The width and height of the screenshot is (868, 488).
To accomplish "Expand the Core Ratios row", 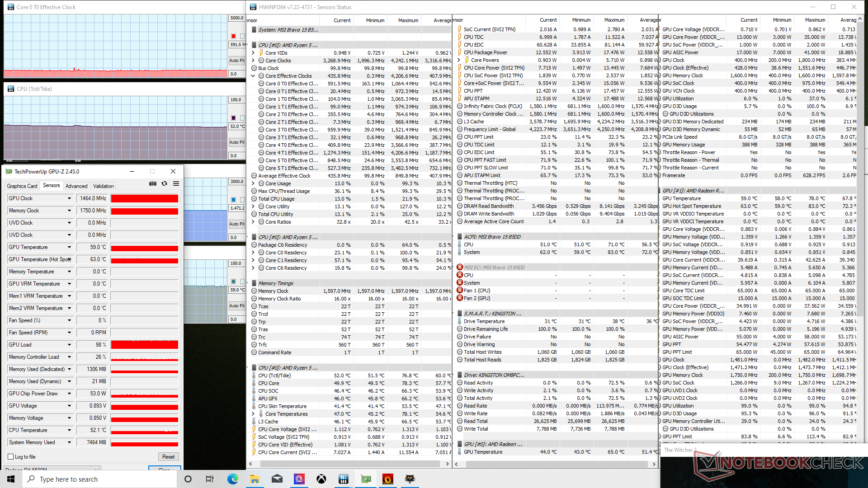I will click(254, 222).
